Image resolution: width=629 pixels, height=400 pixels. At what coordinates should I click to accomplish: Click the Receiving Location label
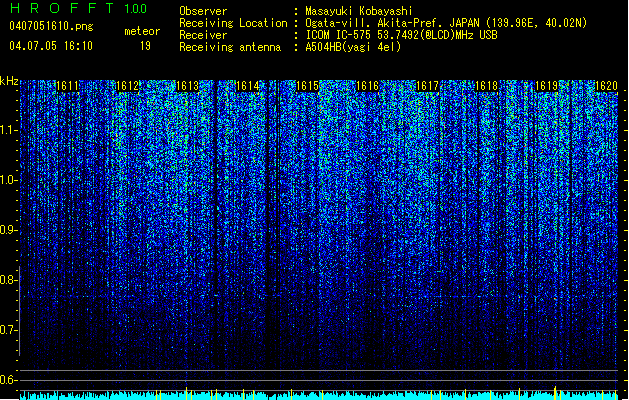233,23
